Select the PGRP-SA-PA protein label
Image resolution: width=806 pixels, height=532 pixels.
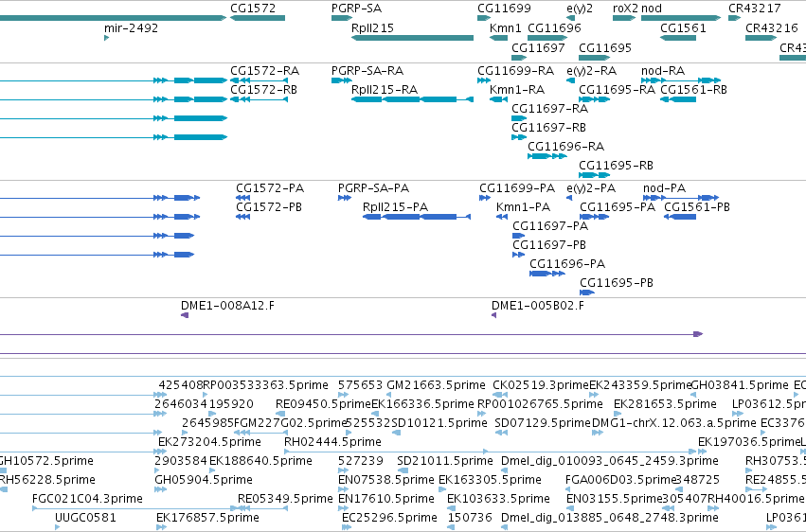tap(373, 188)
